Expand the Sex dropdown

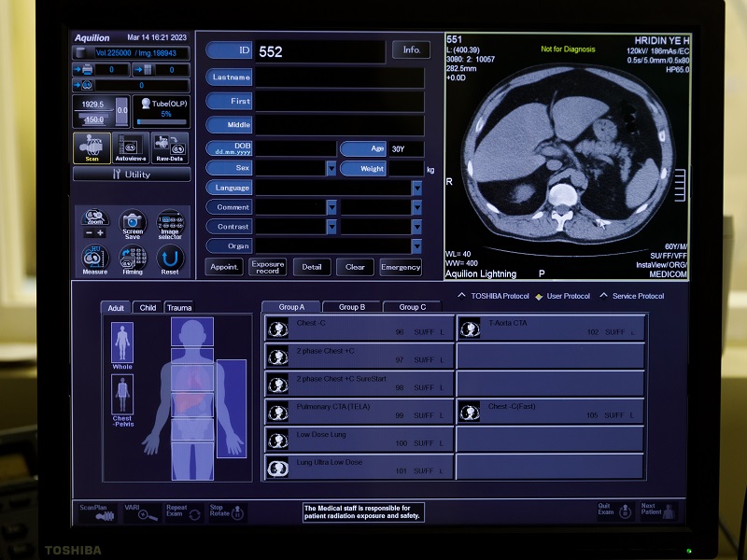331,169
